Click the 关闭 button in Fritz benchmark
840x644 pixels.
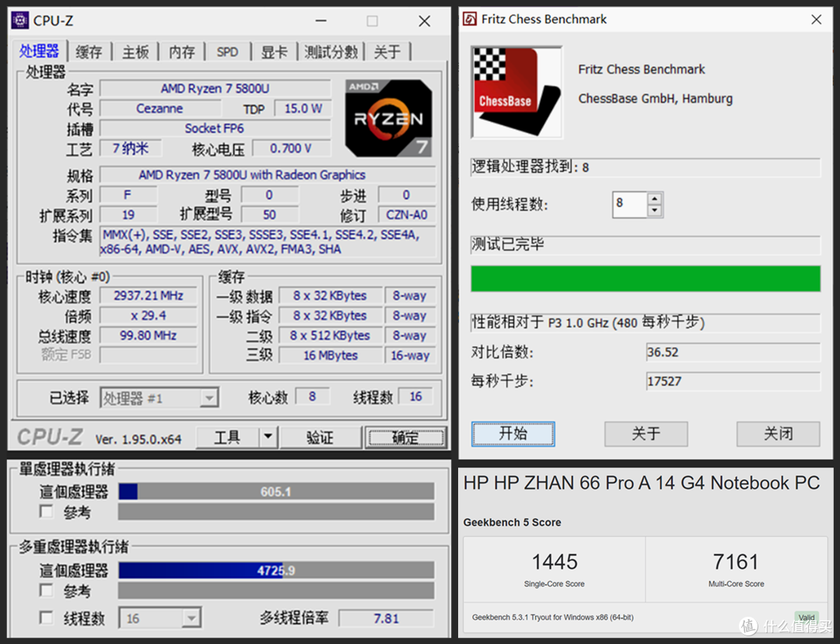click(778, 433)
